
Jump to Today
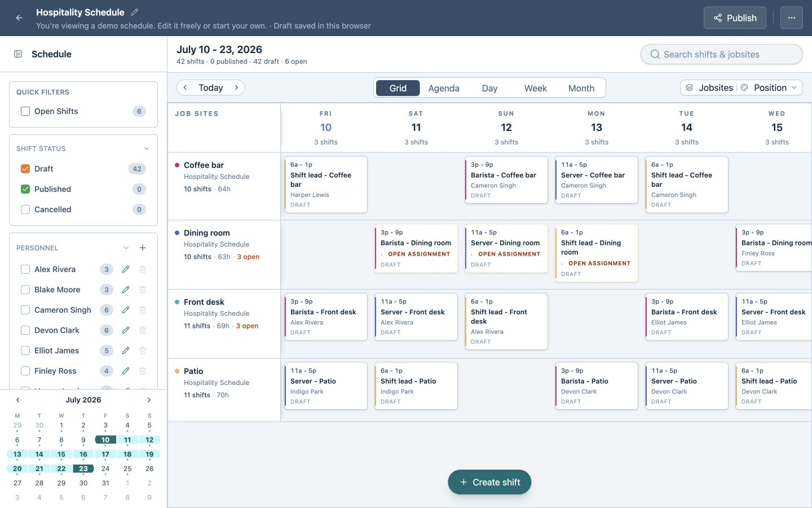point(210,87)
